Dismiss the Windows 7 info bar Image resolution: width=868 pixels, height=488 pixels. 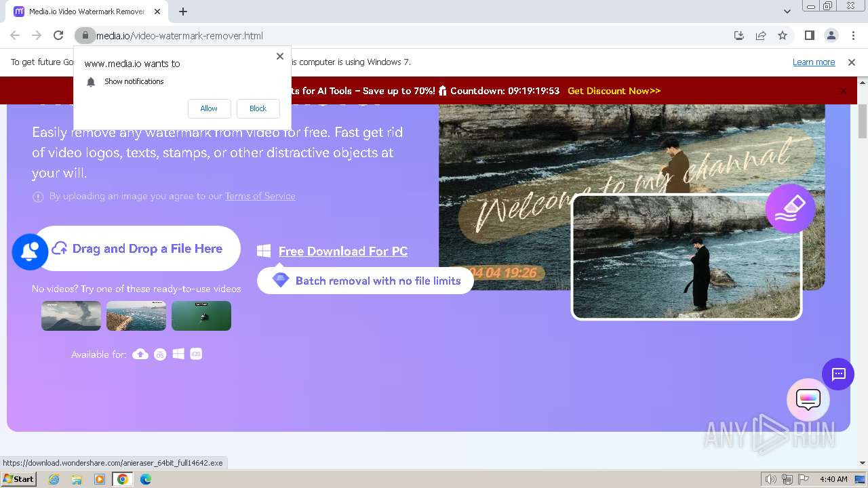pos(852,62)
